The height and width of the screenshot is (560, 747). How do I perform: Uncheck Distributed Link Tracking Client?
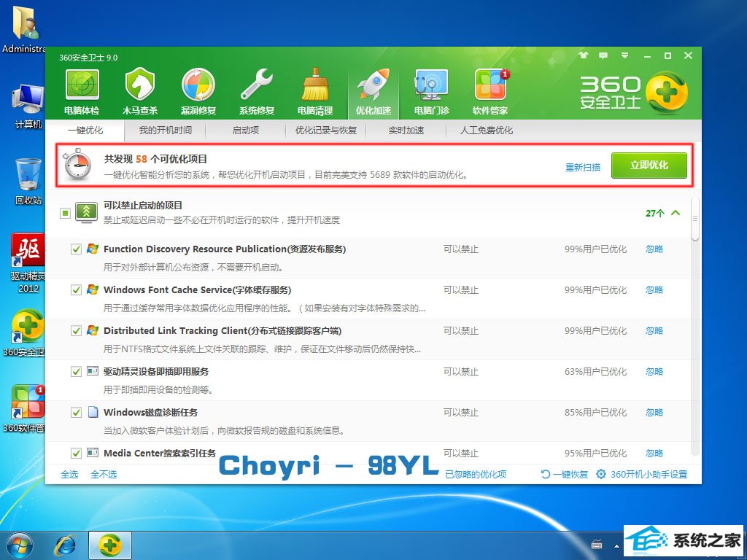tap(76, 330)
